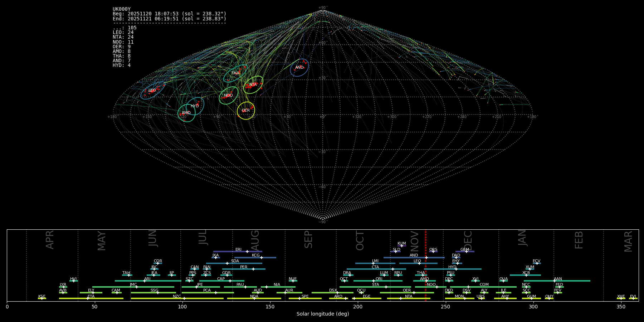The height and width of the screenshot is (322, 644).
Task: Click the ETA shower activity bar
Action: pyautogui.click(x=91, y=298)
